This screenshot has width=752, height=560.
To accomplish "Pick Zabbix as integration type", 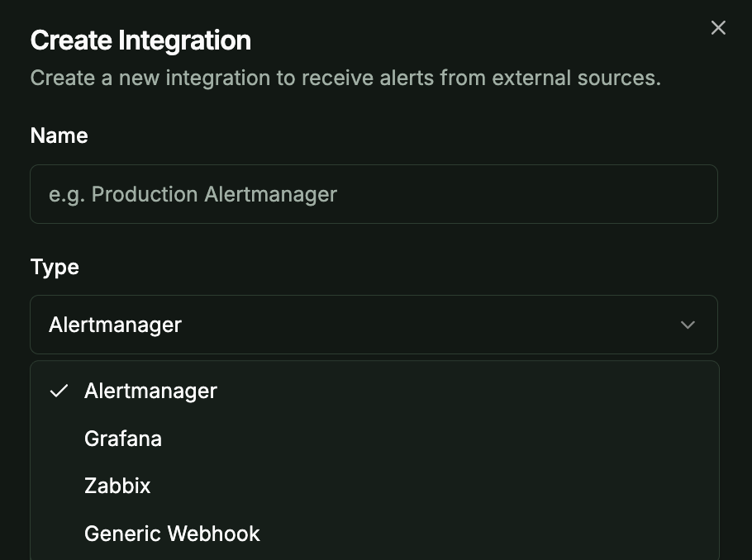I will click(374, 486).
